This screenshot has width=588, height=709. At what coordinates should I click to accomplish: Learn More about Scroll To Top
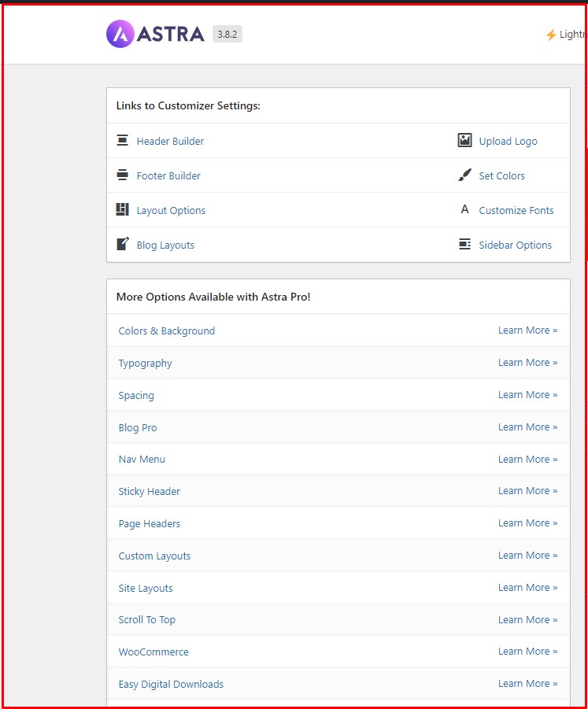click(x=528, y=619)
